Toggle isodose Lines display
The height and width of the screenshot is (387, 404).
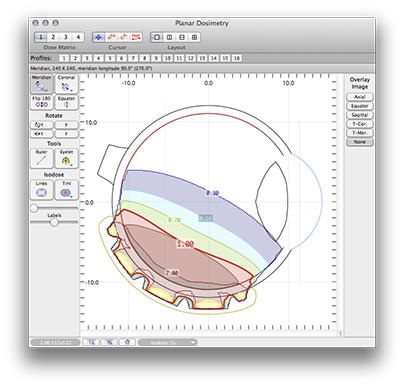[41, 190]
